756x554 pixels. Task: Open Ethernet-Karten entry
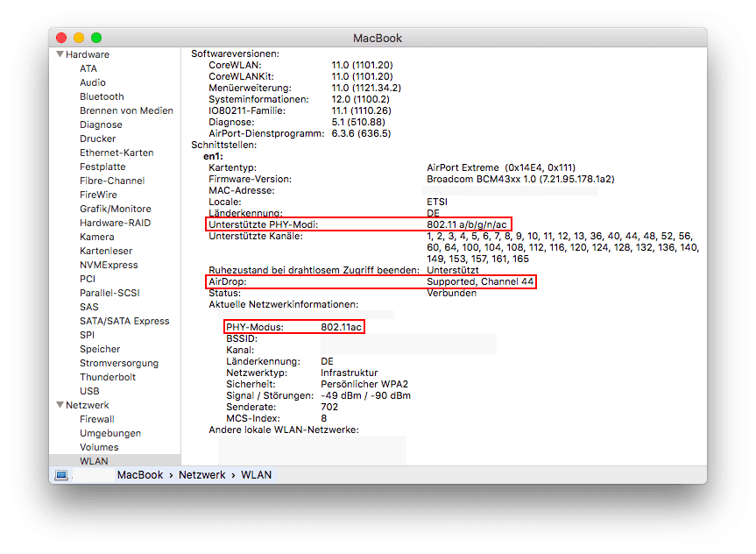click(117, 153)
